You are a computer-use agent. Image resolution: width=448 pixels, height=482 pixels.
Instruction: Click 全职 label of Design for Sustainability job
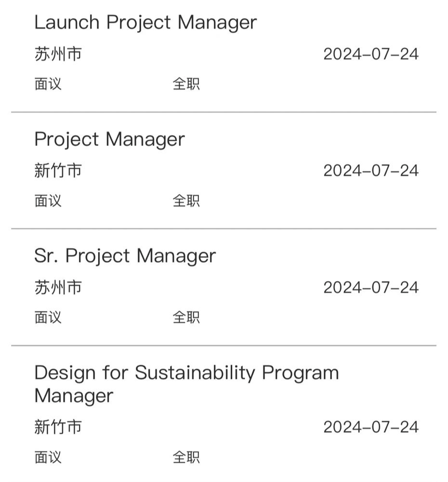(x=186, y=457)
